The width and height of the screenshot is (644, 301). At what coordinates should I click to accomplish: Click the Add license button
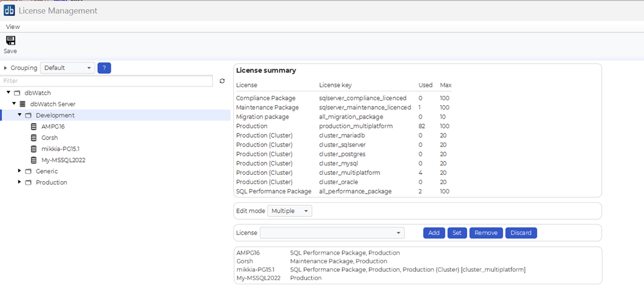pos(434,233)
